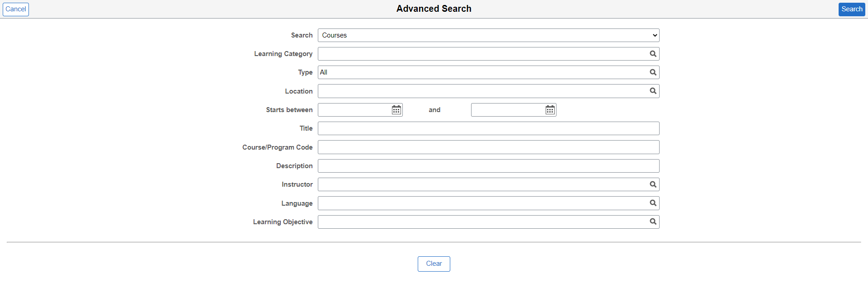Click the Language lookup magnifier icon

(653, 203)
